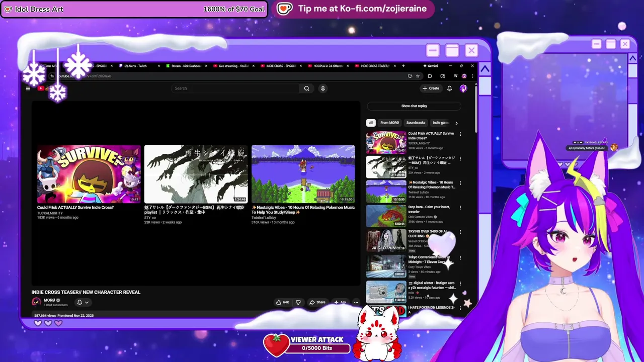
Task: Like the video with 64K thumbs up
Action: pos(282,302)
